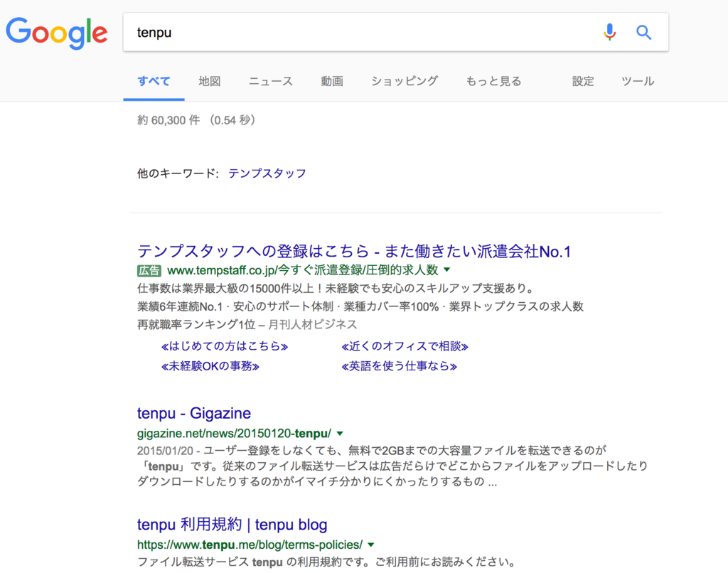
Task: Open the «英語を使う仕事なら» sitelink
Action: (x=400, y=366)
